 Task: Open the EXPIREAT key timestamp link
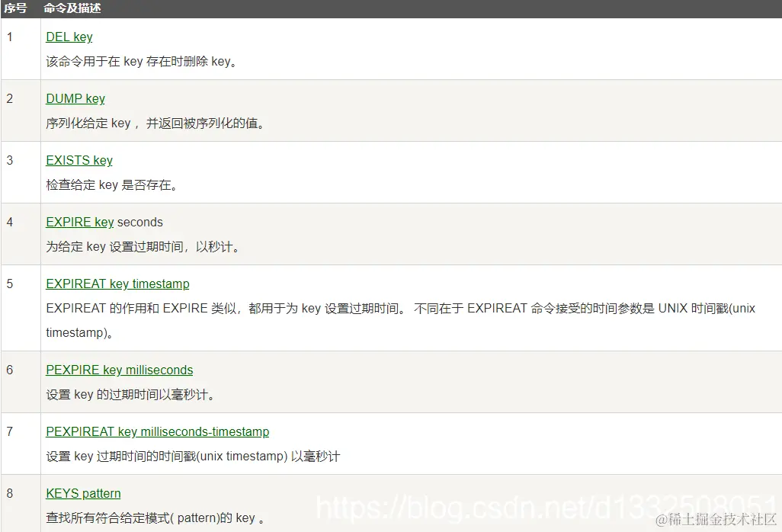click(117, 284)
